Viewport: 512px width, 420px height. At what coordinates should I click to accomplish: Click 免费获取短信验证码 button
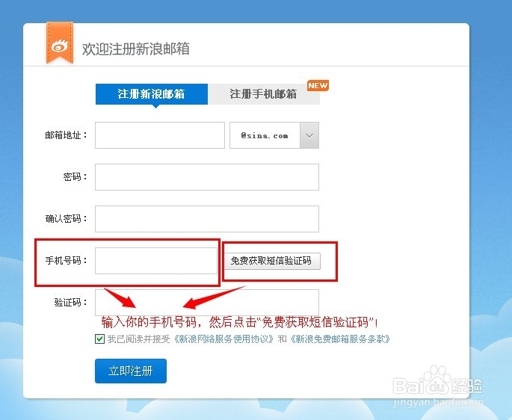pos(272,261)
